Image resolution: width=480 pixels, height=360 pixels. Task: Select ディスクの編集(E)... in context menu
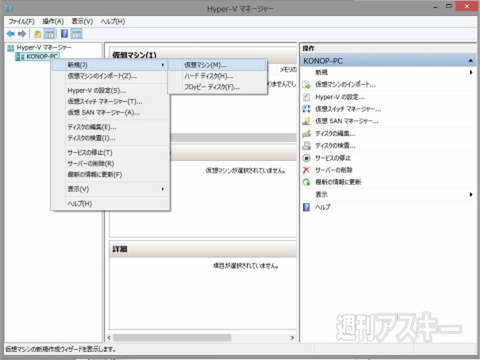click(110, 127)
